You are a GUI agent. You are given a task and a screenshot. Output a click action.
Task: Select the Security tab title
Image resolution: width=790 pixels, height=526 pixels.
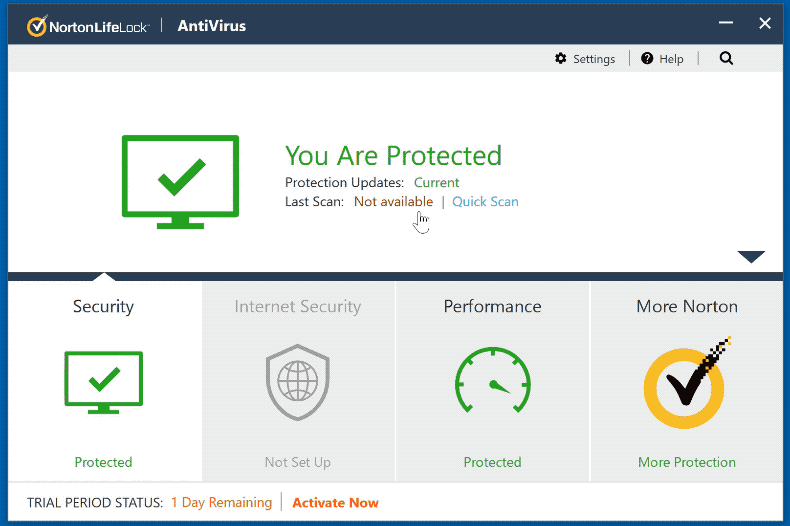pyautogui.click(x=103, y=306)
